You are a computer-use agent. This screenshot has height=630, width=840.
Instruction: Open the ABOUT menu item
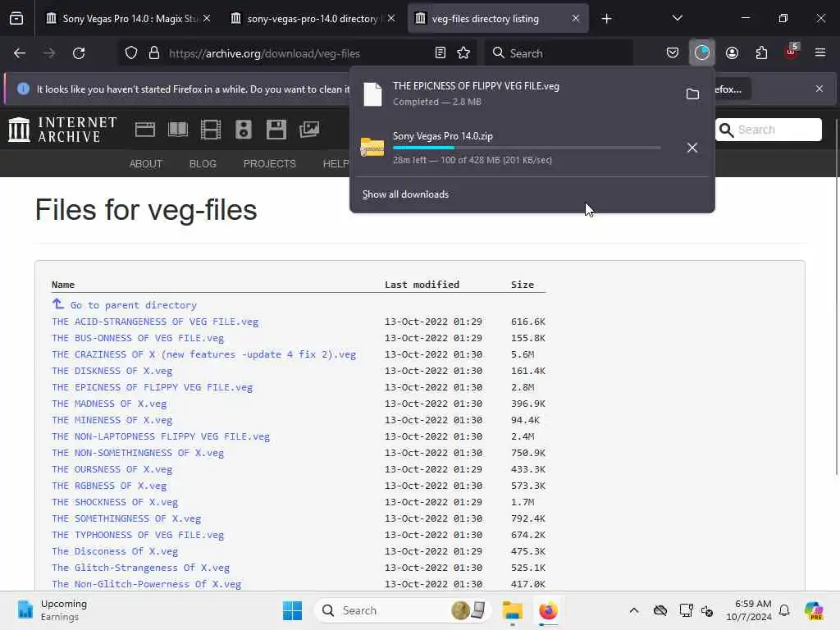[x=146, y=164]
